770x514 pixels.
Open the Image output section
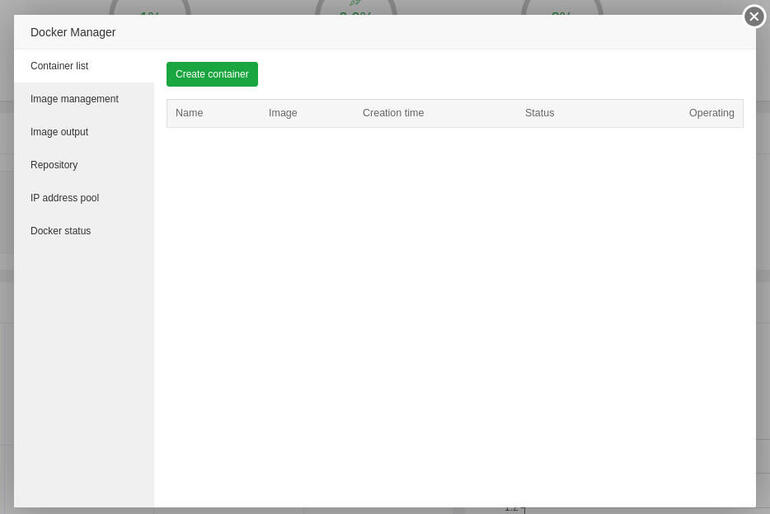pos(84,132)
